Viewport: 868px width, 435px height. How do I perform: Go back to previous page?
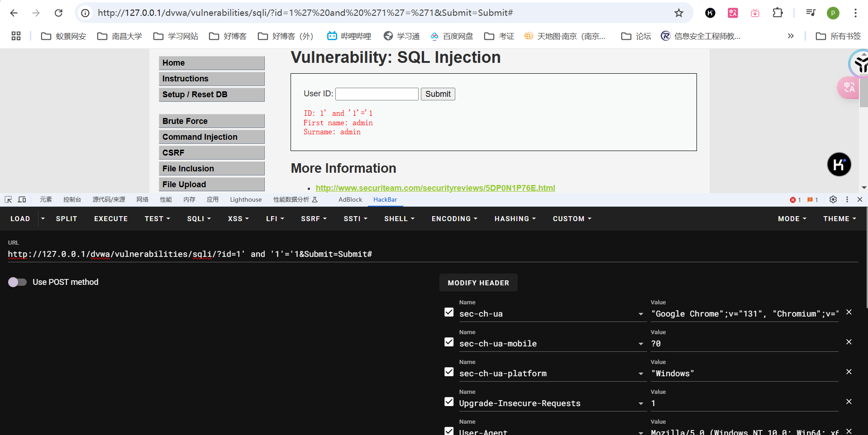(x=14, y=13)
